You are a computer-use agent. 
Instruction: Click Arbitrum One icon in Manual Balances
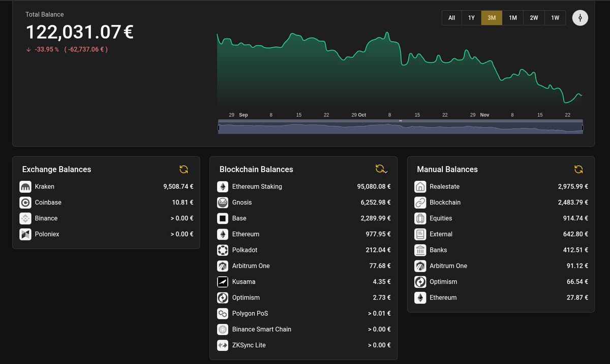[420, 266]
